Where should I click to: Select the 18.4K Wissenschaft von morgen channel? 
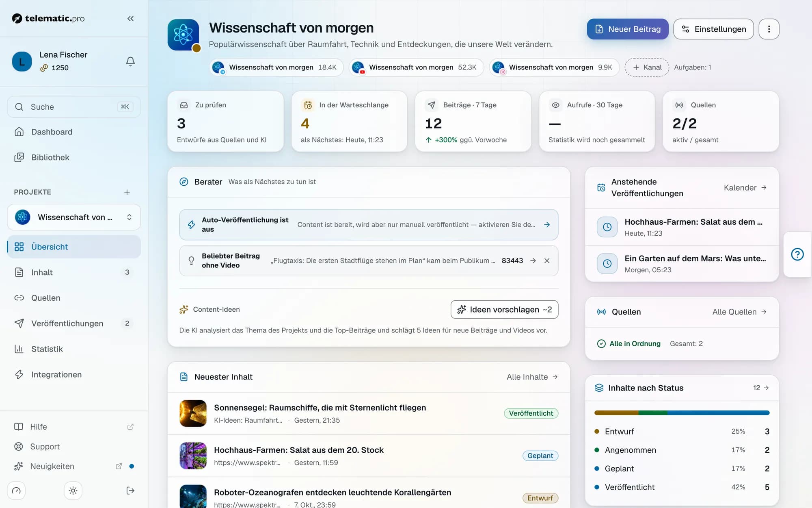tap(276, 67)
